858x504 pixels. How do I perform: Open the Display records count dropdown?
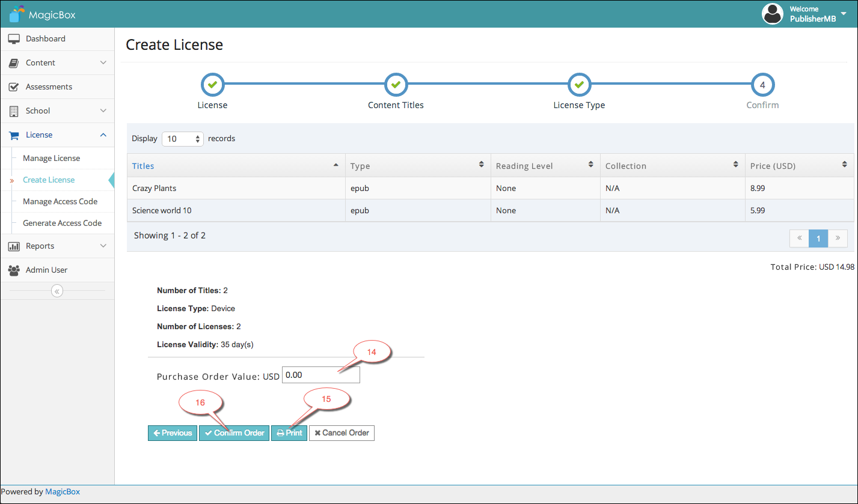(x=183, y=139)
